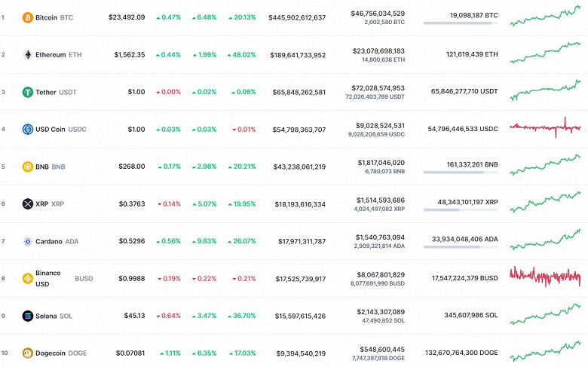Click the USD Coin logo icon

(28, 129)
